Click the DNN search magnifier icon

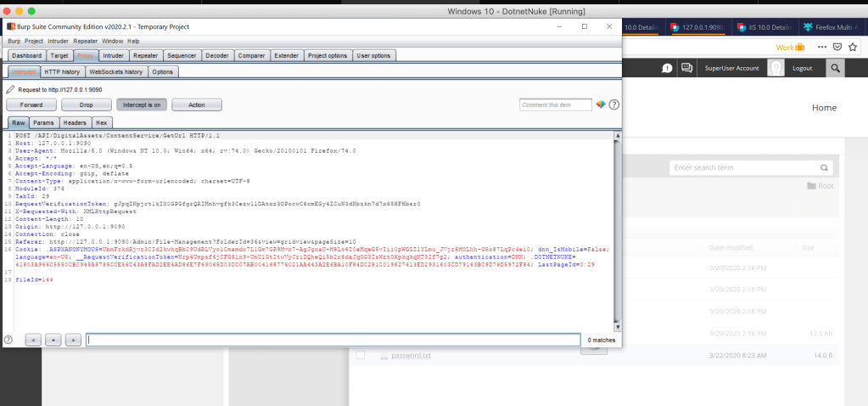point(836,68)
